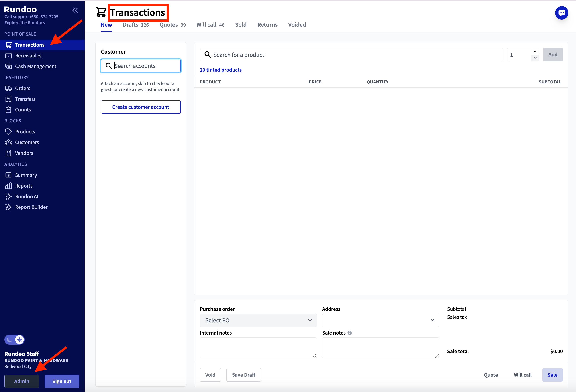
Task: Click magnifier icon in accounts search
Action: pyautogui.click(x=108, y=66)
